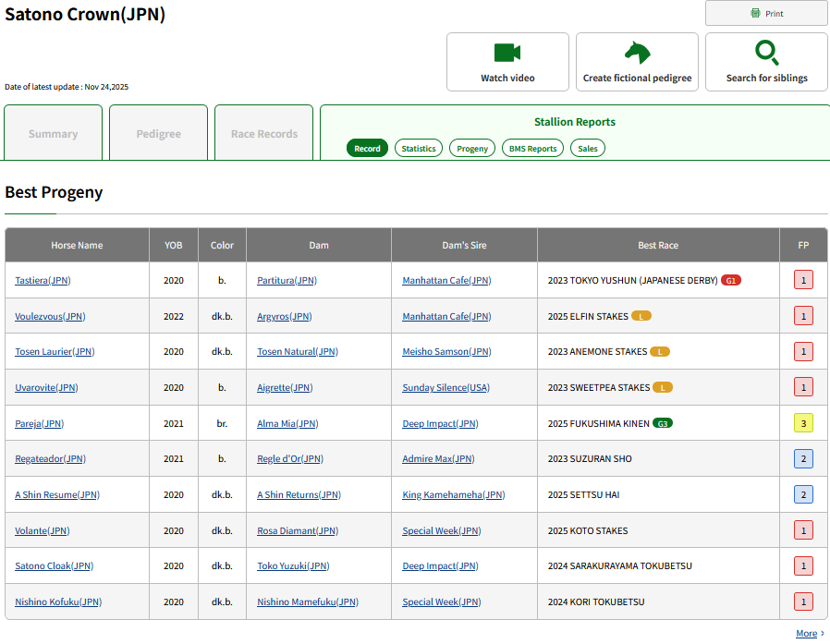The width and height of the screenshot is (830, 644).
Task: Open the Summary tab
Action: tap(53, 133)
